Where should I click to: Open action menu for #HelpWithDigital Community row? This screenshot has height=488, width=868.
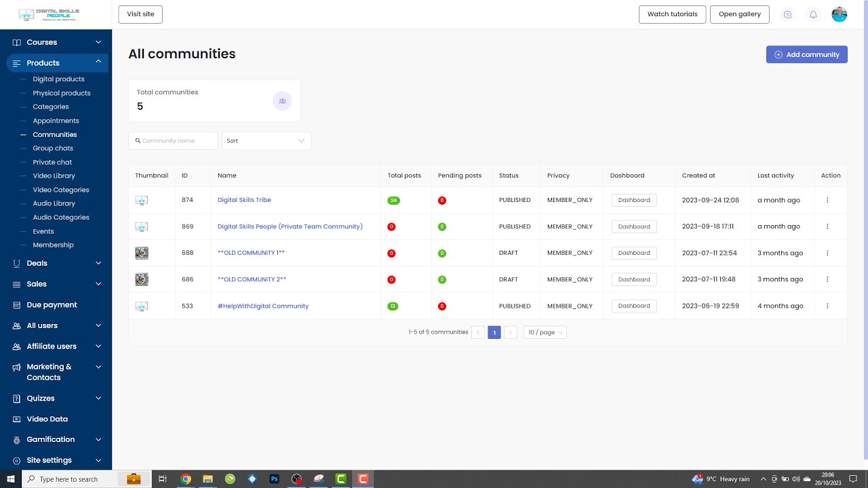pos(827,306)
